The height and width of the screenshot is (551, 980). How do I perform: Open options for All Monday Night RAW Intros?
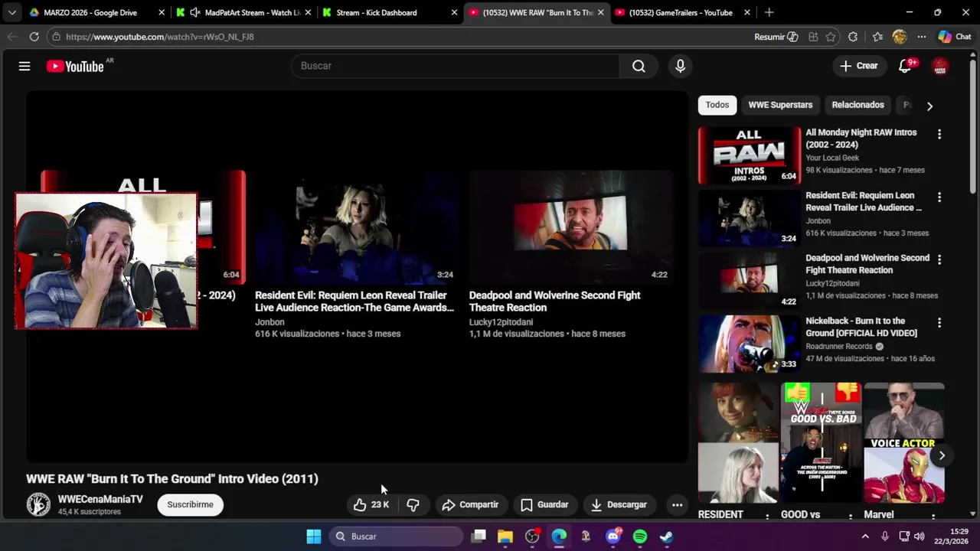coord(939,134)
